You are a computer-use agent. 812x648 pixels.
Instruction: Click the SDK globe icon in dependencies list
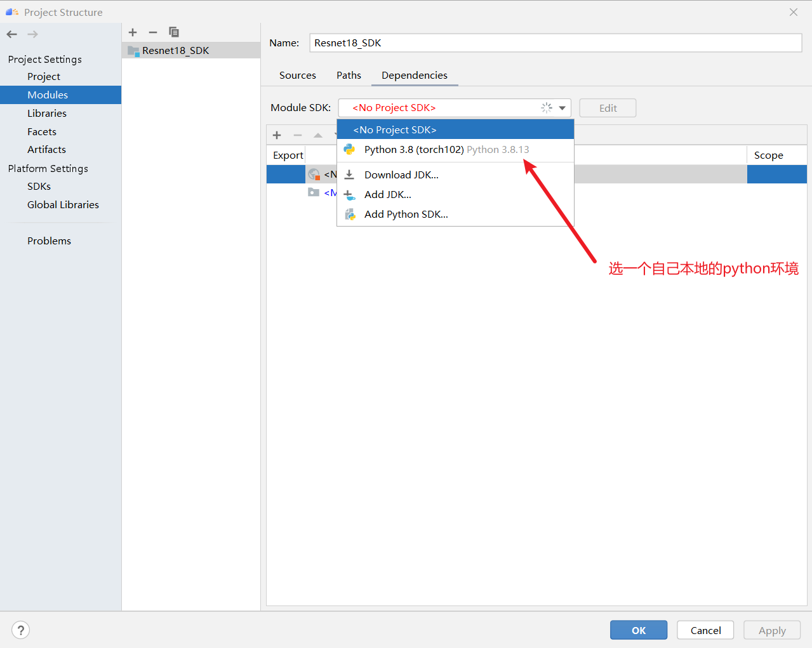(x=314, y=174)
